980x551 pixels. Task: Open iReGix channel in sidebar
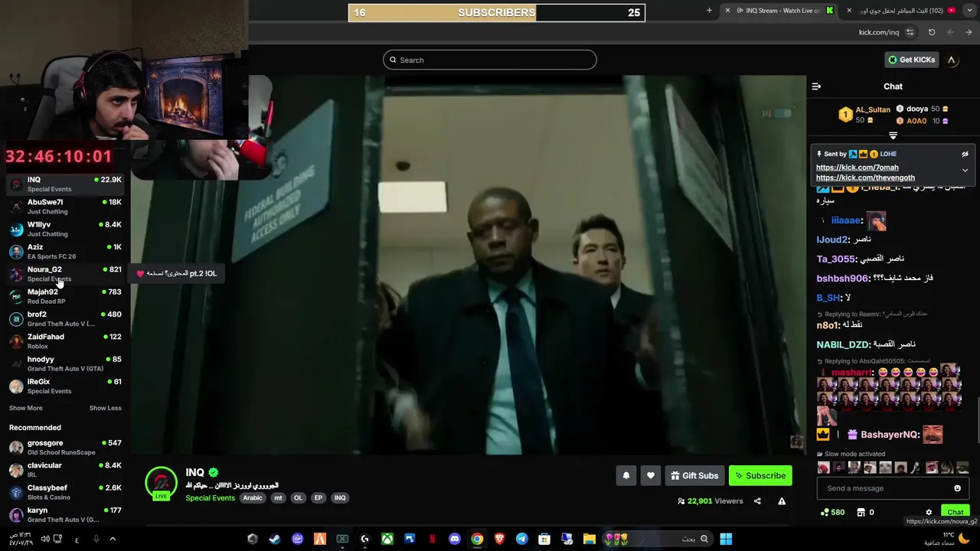pyautogui.click(x=65, y=386)
